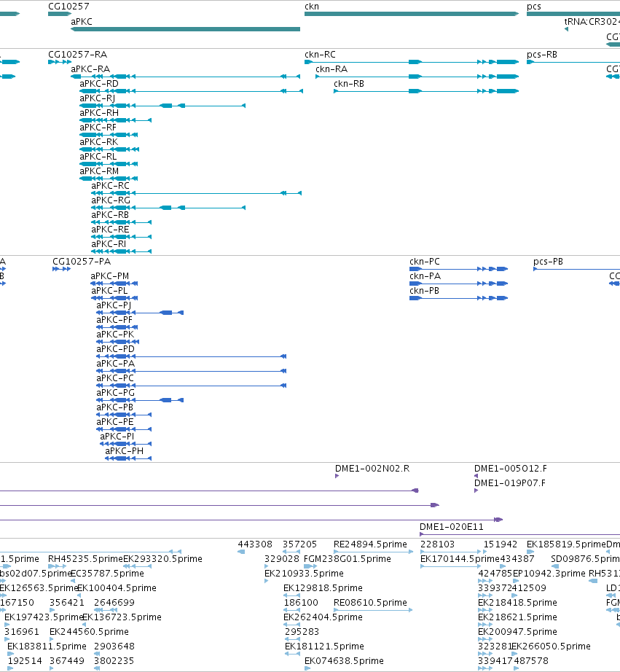Click the aPKC-PA protein label
Viewport: 620px width, 672px height.
coord(115,364)
